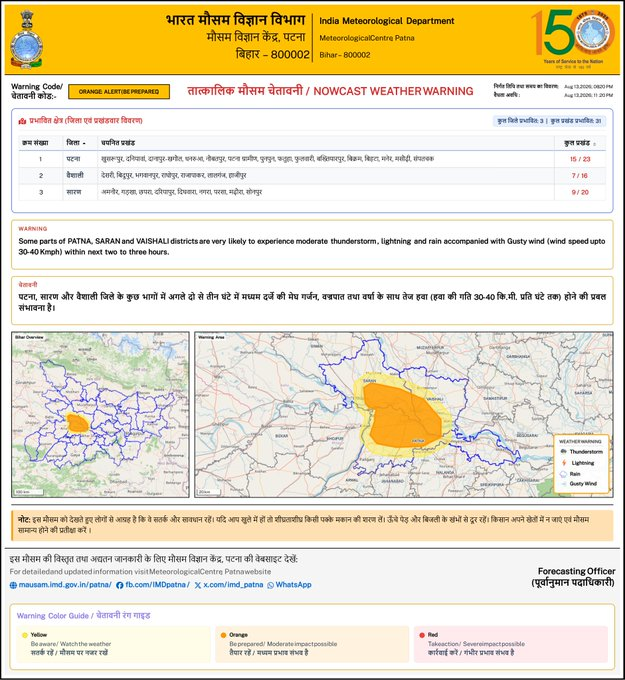Click Be prepared/ Moderate impact possible text
Image resolution: width=625 pixels, height=680 pixels.
point(283,644)
